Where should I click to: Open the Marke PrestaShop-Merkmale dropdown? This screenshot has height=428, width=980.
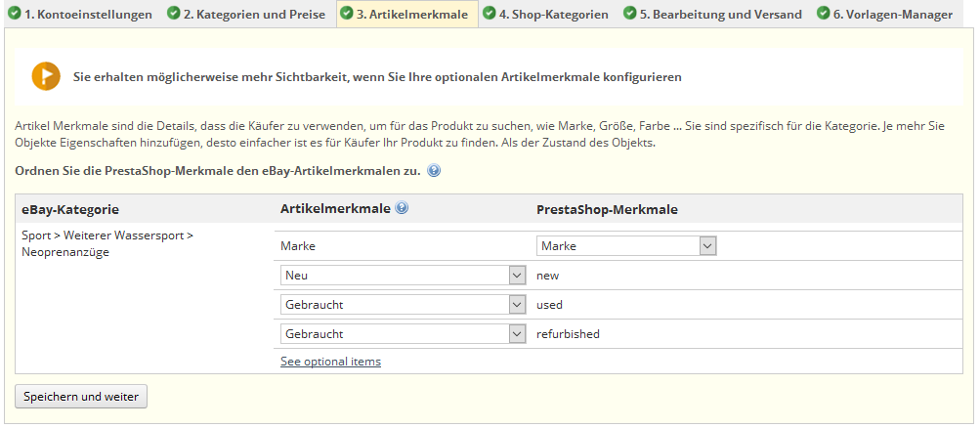(x=626, y=246)
